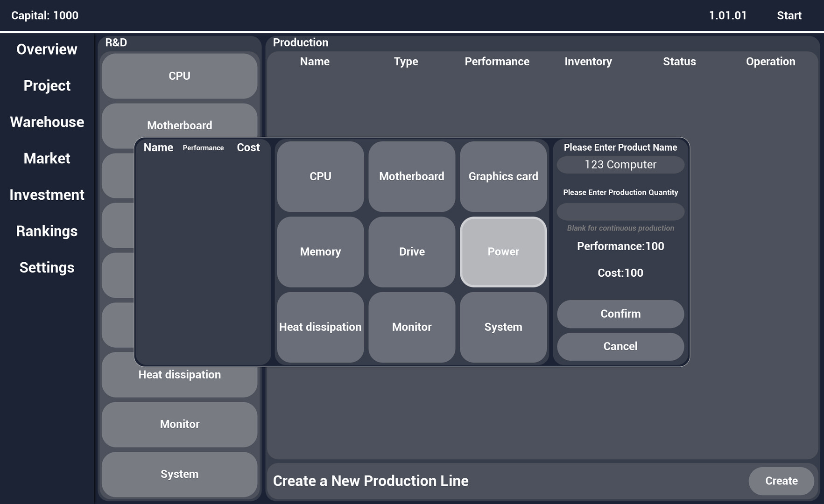Choose the Graphics card component tile
Viewport: 824px width, 504px height.
pyautogui.click(x=503, y=176)
